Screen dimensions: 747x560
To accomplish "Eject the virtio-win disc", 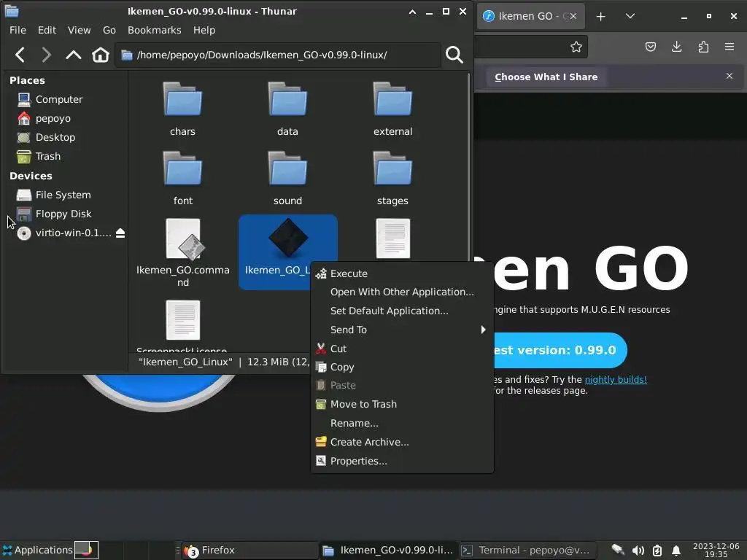I will [x=120, y=233].
